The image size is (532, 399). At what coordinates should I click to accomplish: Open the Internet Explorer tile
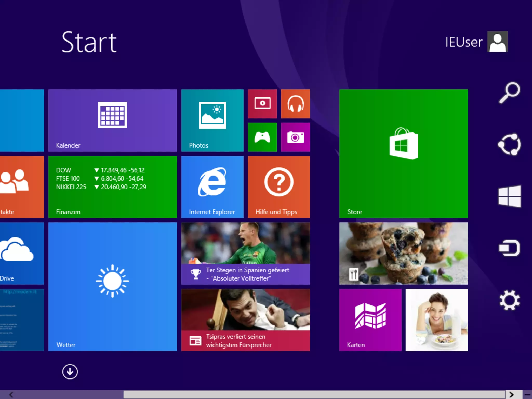coord(212,187)
